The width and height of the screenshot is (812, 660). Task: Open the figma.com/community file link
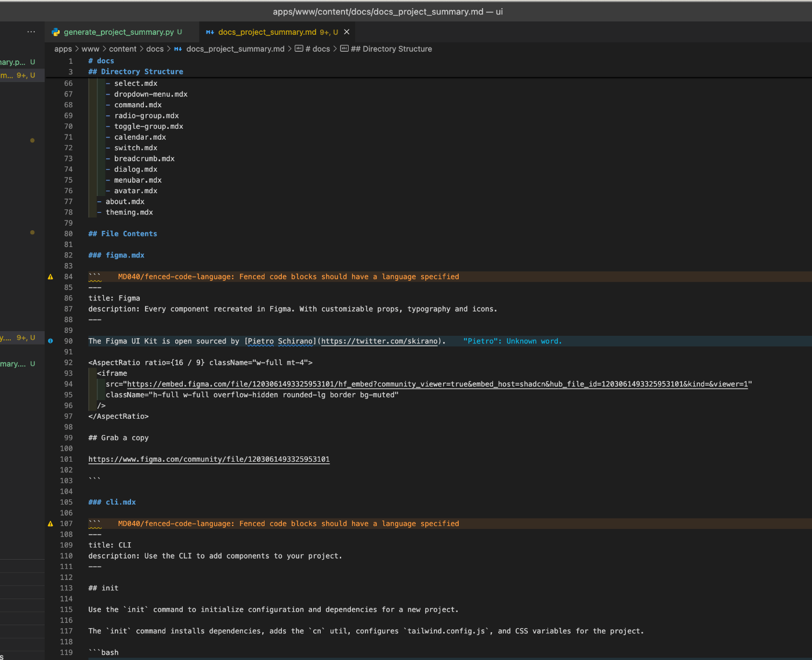click(x=209, y=459)
